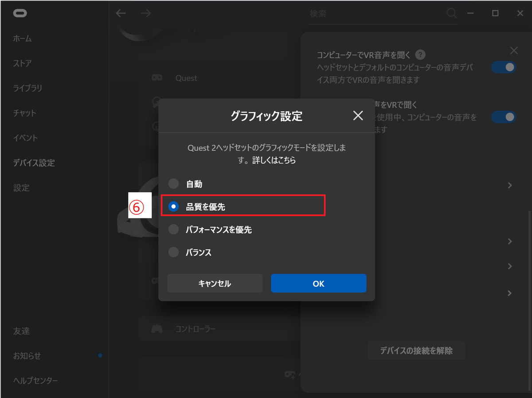Click the キャンセル button

tap(215, 283)
